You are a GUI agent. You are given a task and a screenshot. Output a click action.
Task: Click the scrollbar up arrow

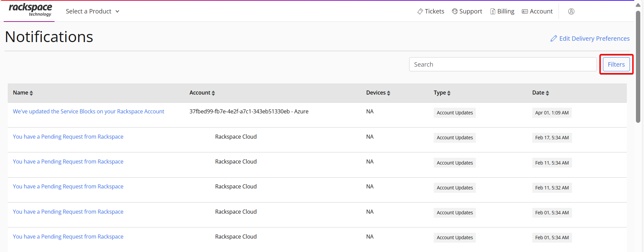click(x=638, y=5)
